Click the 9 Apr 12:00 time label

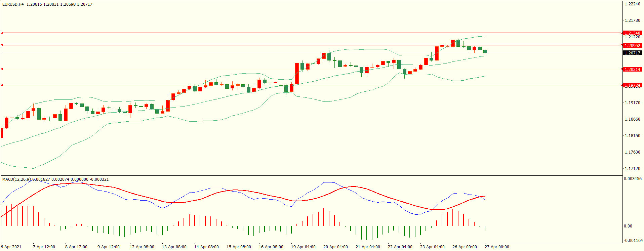pyautogui.click(x=109, y=247)
